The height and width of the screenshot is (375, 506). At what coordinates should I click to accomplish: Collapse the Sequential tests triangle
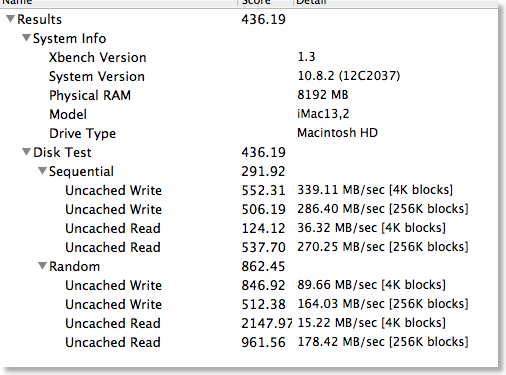42,171
